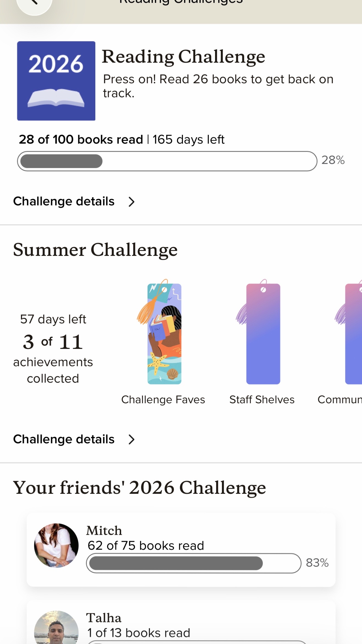Expand Reading Challenge details chevron
Image resolution: width=362 pixels, height=644 pixels.
tap(132, 202)
